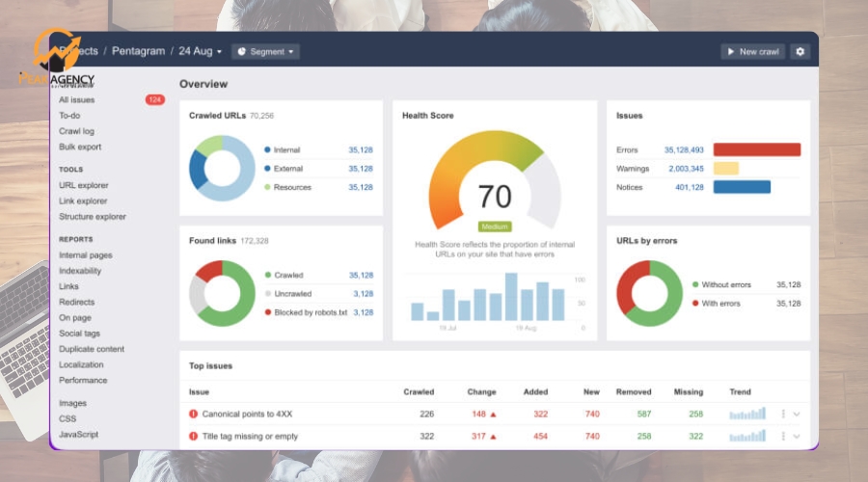Open the Segment dropdown

(x=266, y=51)
